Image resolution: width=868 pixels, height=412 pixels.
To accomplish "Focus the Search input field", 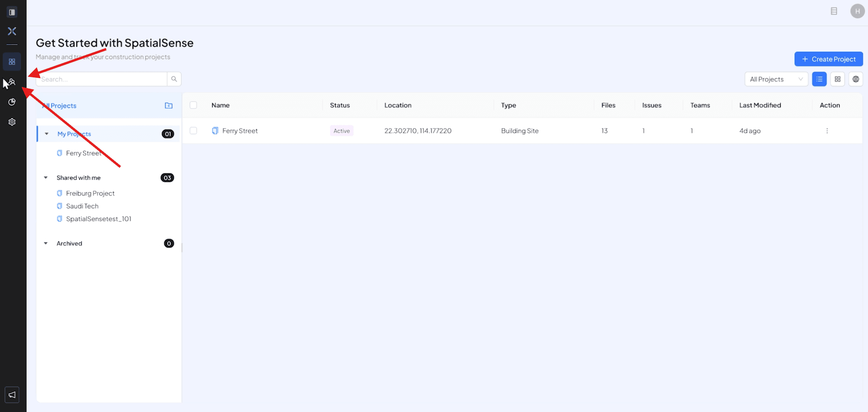I will point(102,79).
